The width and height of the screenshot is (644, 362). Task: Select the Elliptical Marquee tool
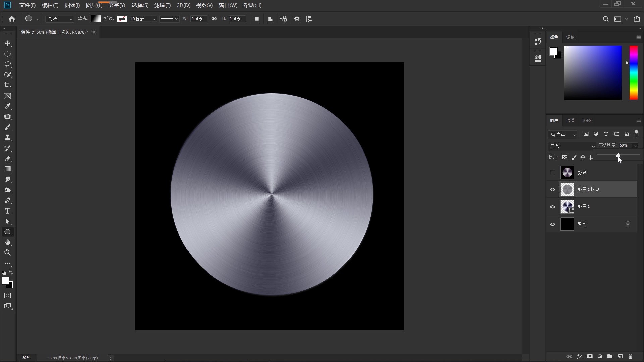tap(8, 54)
